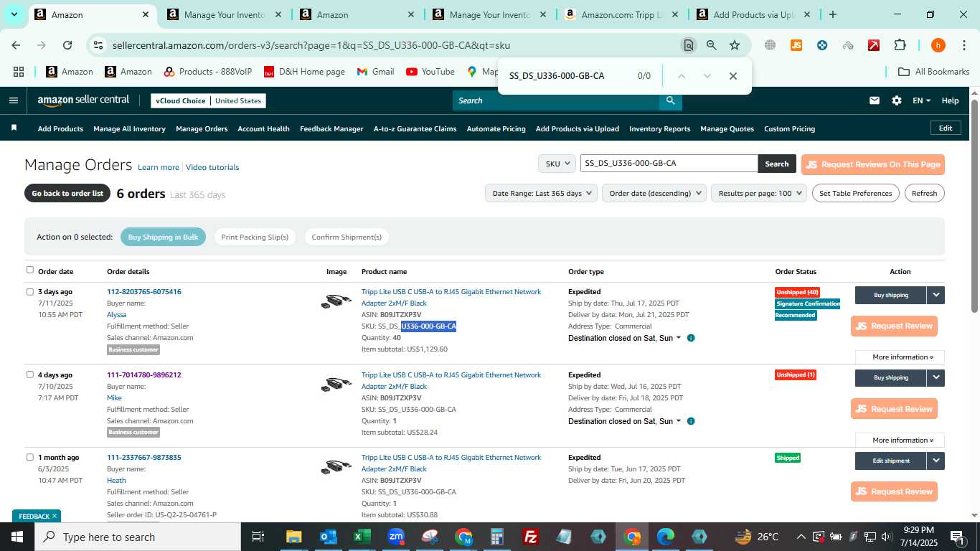980x551 pixels.
Task: Click the Seller Central header Search field
Action: pos(556,100)
